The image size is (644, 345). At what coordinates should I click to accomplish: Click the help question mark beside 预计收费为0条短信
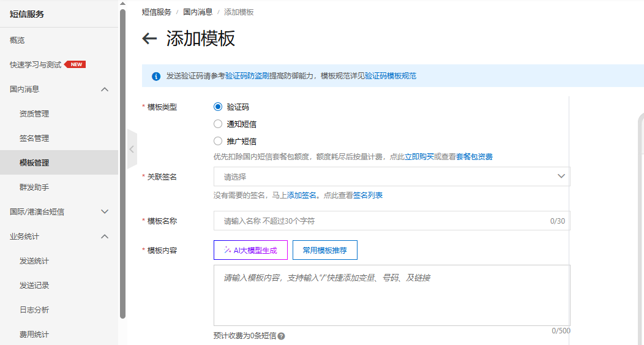tap(281, 336)
